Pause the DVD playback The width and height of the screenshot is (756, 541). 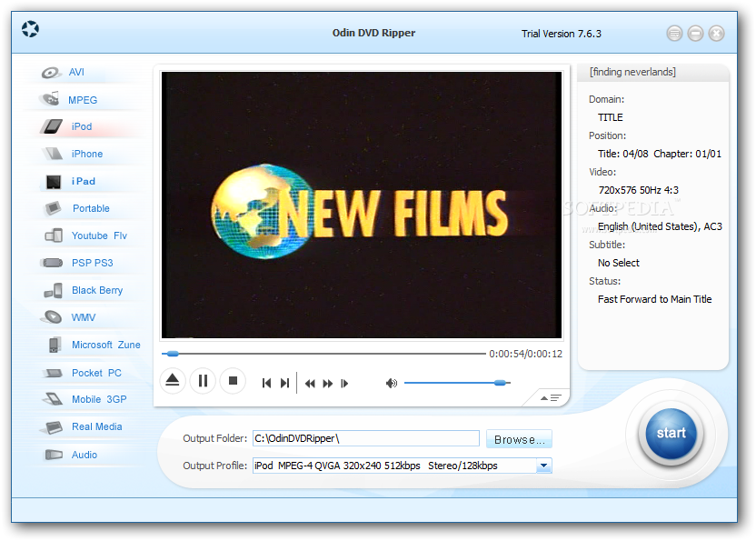(x=203, y=381)
